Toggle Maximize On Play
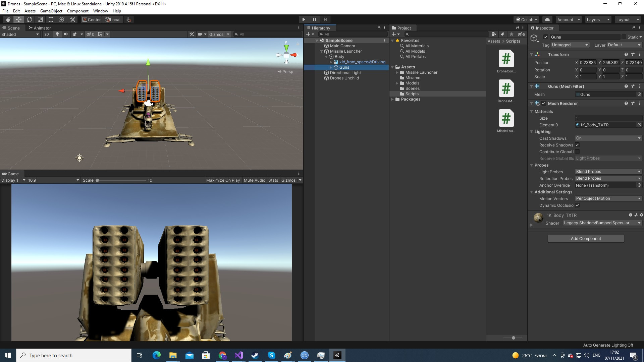This screenshot has width=644, height=362. pos(223,180)
